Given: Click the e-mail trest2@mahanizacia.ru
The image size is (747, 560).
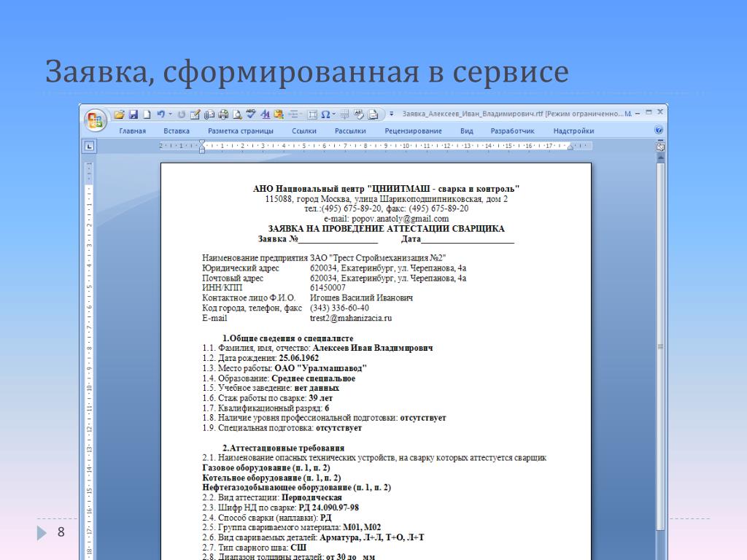Looking at the screenshot, I should [x=351, y=318].
